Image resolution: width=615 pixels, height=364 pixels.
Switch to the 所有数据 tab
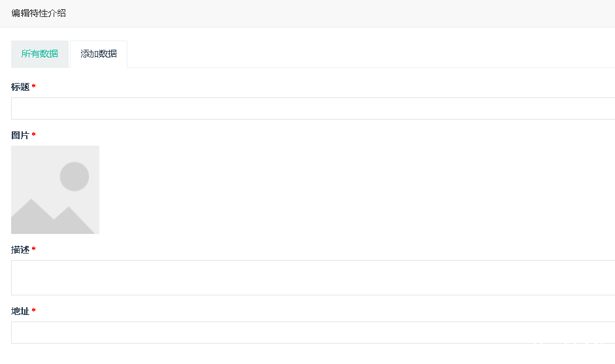click(40, 54)
